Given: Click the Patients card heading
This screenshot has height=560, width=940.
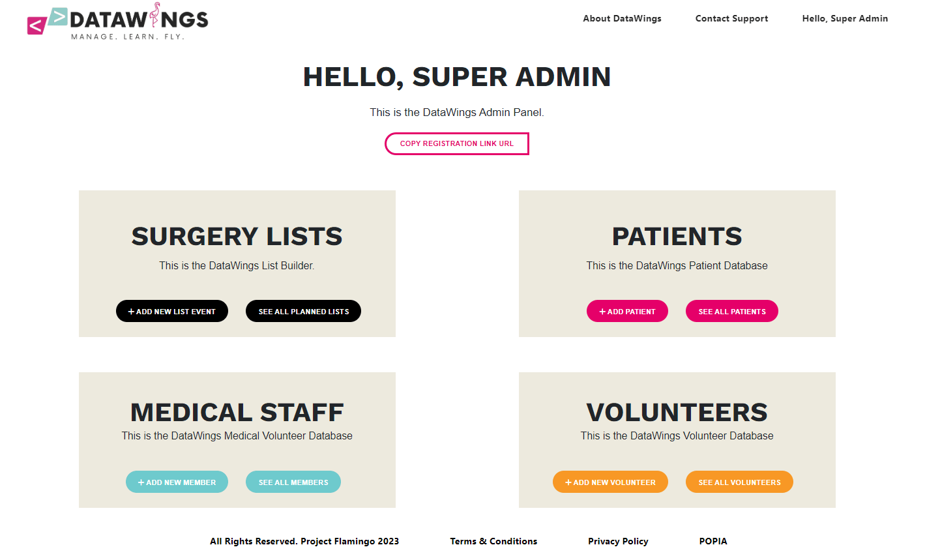Looking at the screenshot, I should (x=677, y=236).
